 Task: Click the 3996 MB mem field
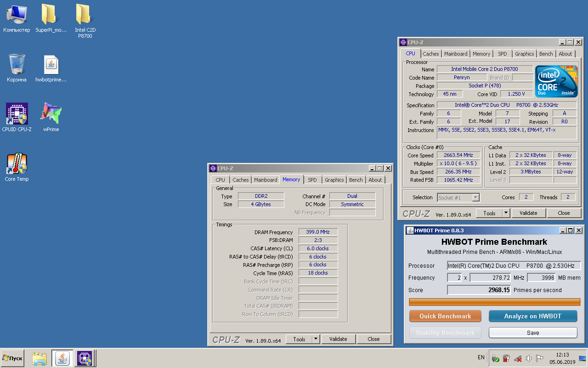coord(541,278)
